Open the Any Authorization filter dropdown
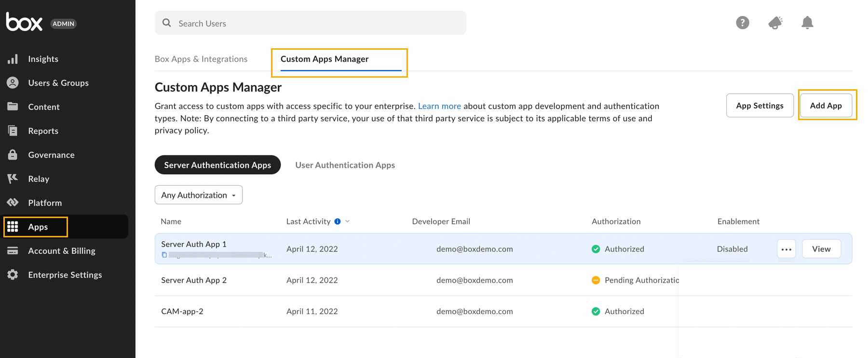This screenshot has width=868, height=358. (198, 195)
